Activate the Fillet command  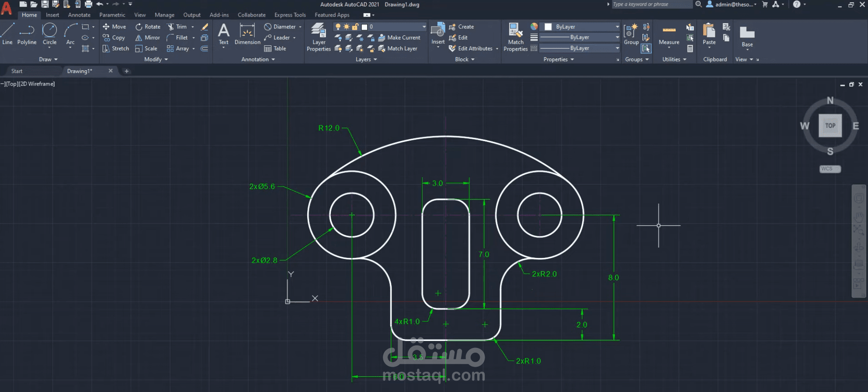(177, 38)
